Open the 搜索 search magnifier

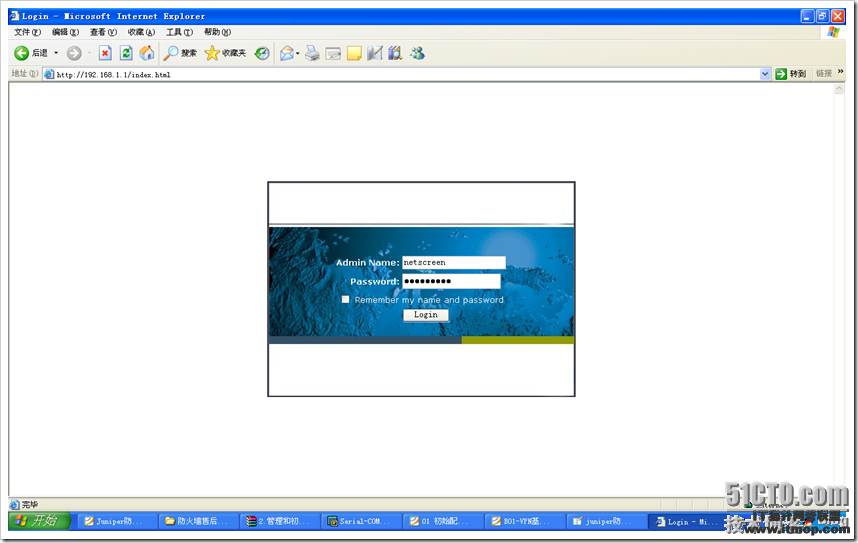click(180, 53)
